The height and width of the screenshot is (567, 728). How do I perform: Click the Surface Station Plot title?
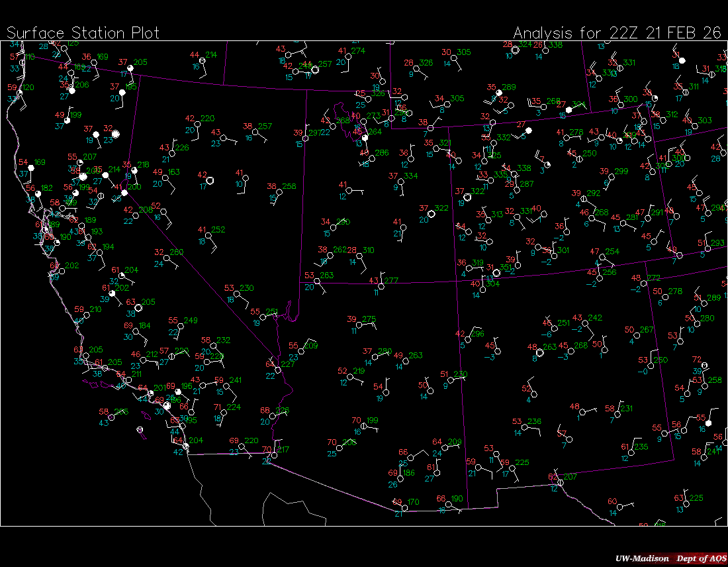[x=83, y=32]
